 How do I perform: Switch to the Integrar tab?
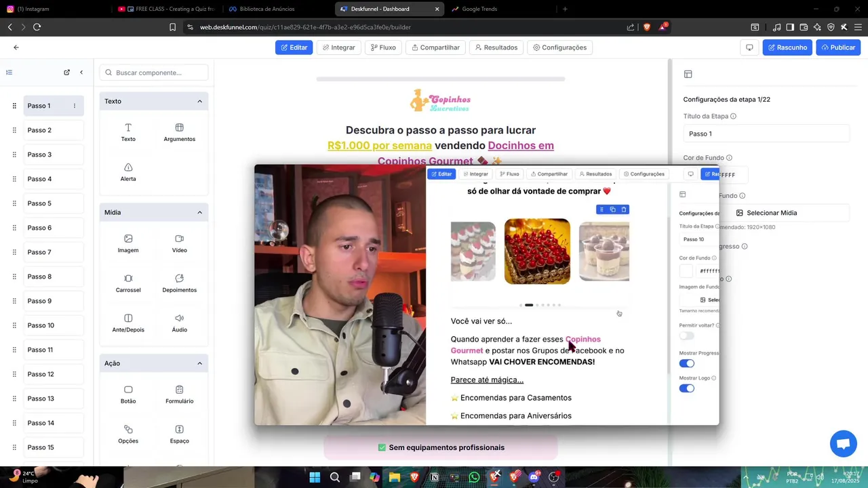click(x=338, y=47)
